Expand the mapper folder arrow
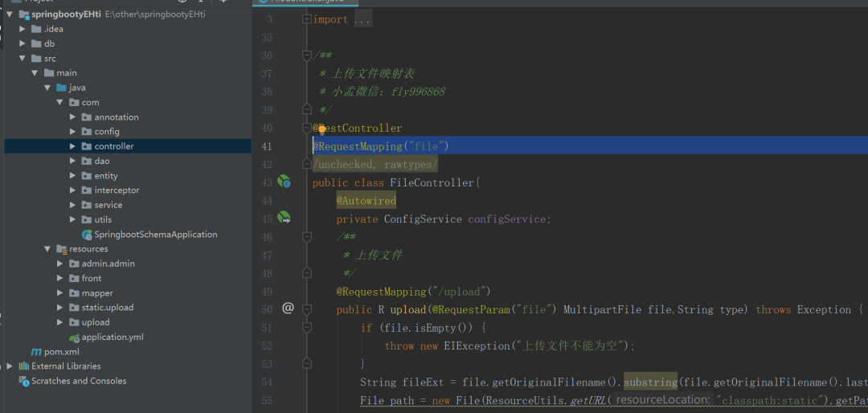868x413 pixels. pos(60,292)
